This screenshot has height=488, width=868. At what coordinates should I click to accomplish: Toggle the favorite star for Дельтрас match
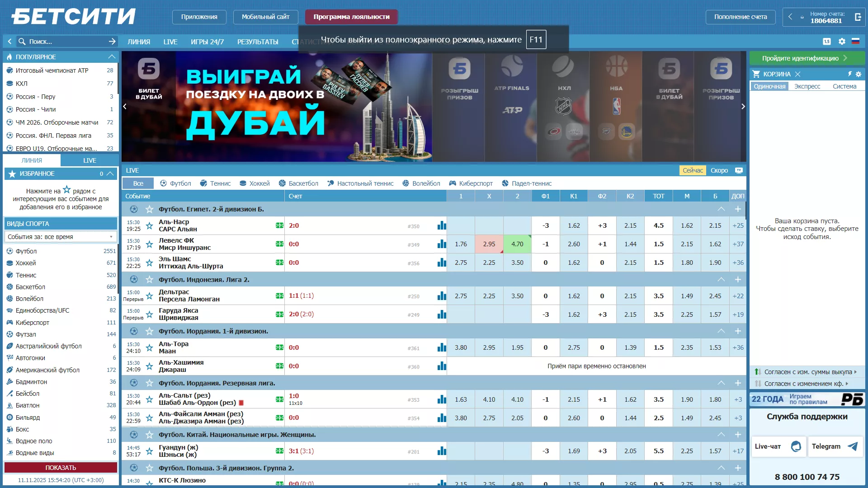(149, 296)
